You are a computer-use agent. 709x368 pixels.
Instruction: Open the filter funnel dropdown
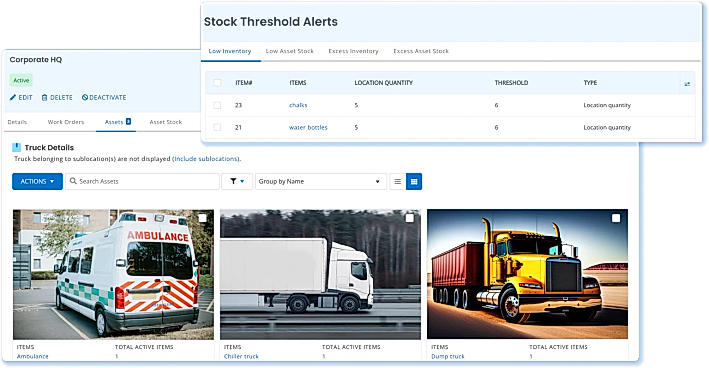[237, 181]
